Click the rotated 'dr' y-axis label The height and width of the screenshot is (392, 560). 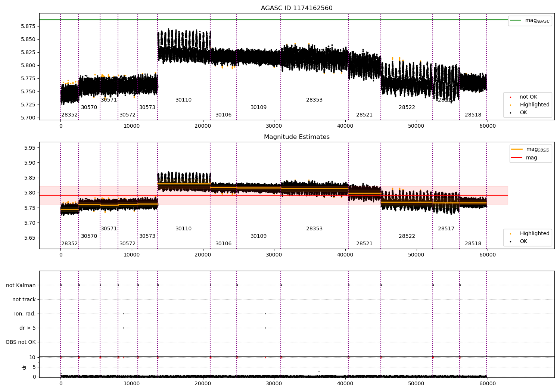(24, 367)
